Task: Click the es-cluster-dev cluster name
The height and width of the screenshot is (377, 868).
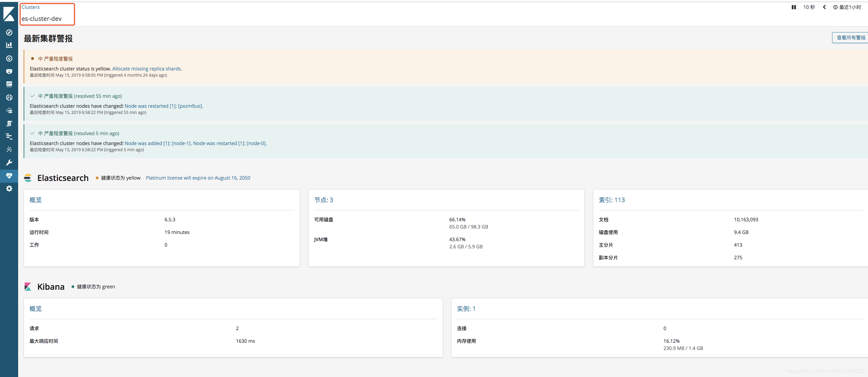Action: click(x=42, y=19)
